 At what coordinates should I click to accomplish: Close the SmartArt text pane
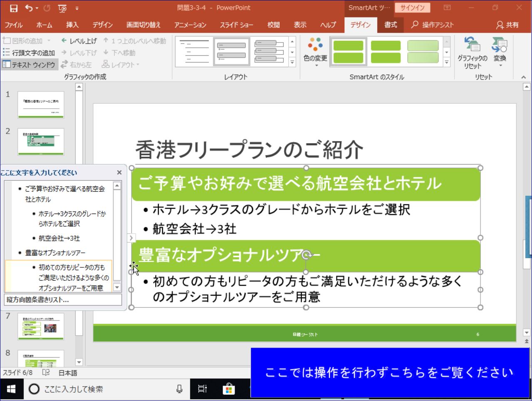click(119, 172)
